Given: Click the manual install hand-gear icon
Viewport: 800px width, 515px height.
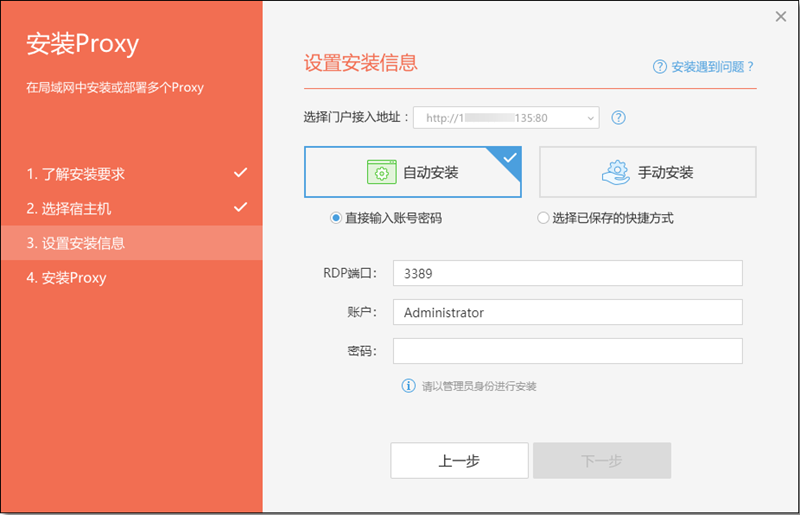Looking at the screenshot, I should click(615, 172).
